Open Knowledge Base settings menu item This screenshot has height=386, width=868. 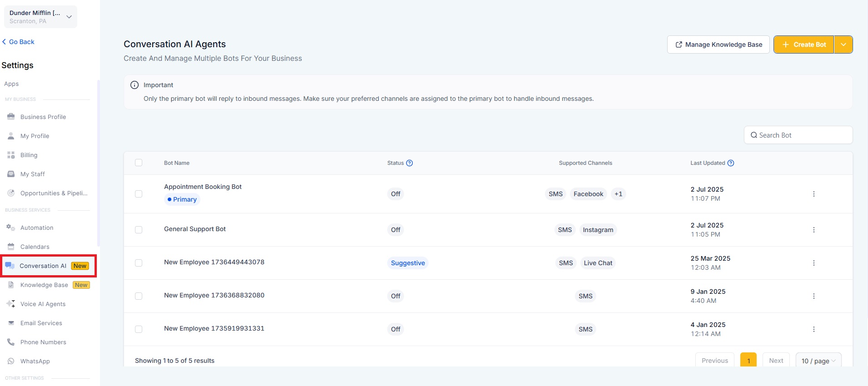(44, 285)
